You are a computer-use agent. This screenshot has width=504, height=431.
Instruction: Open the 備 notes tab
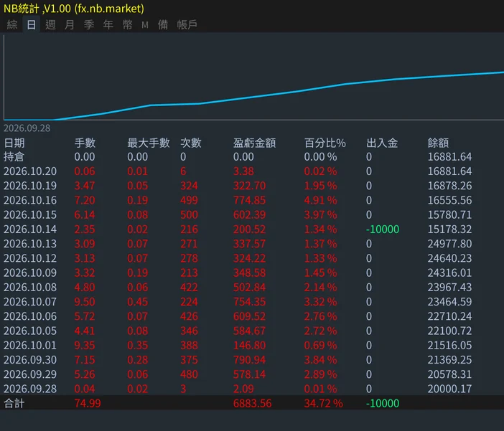(x=163, y=24)
